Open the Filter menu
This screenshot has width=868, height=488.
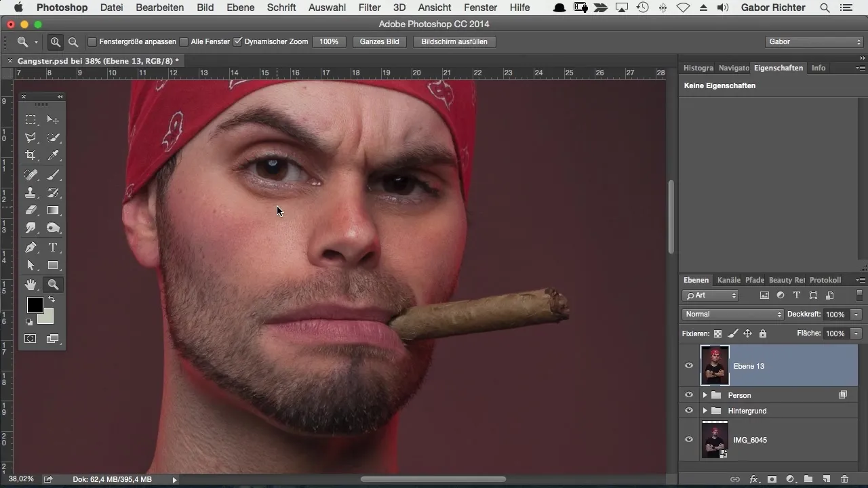[x=370, y=7]
